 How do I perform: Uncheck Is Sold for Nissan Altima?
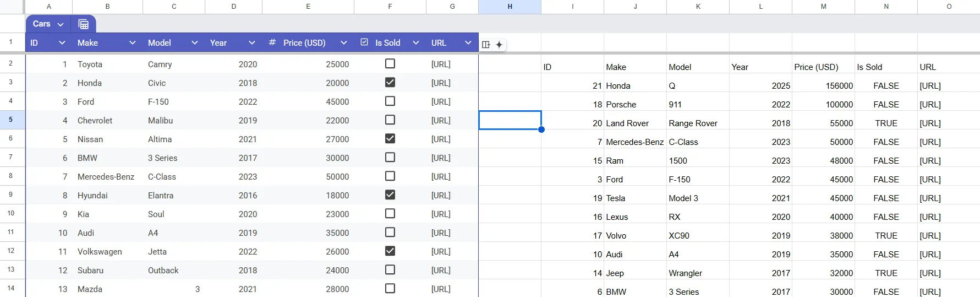[x=390, y=139]
